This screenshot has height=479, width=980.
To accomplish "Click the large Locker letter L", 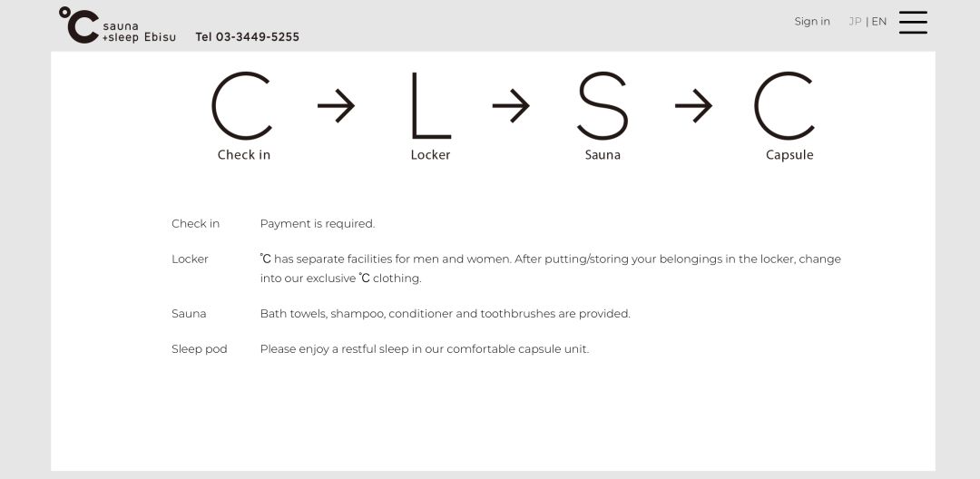I will (x=430, y=106).
